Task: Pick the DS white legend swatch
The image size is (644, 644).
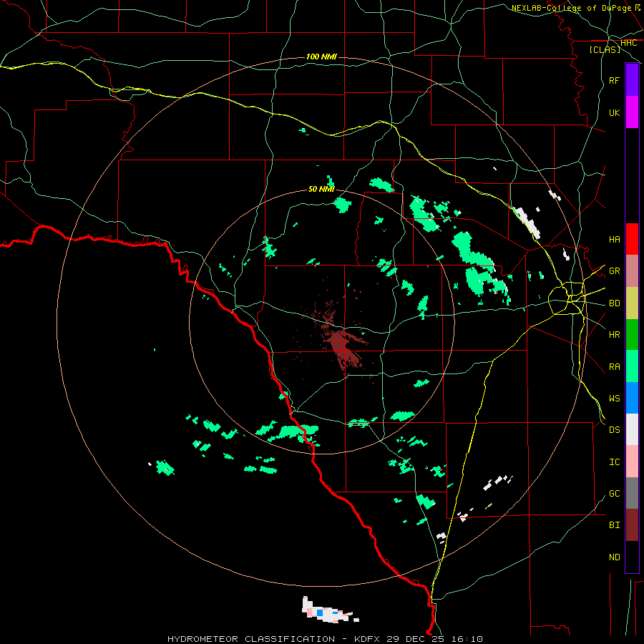Action: tap(632, 429)
